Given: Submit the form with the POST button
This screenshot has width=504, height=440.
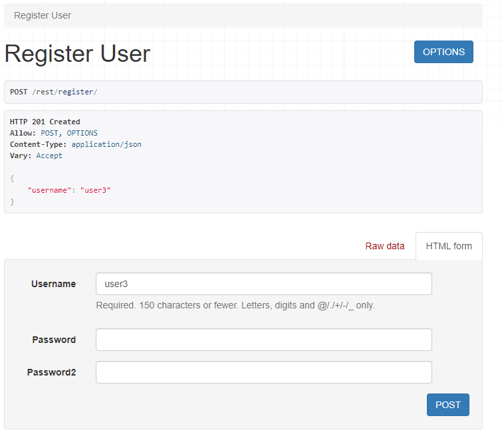Looking at the screenshot, I should [x=447, y=405].
